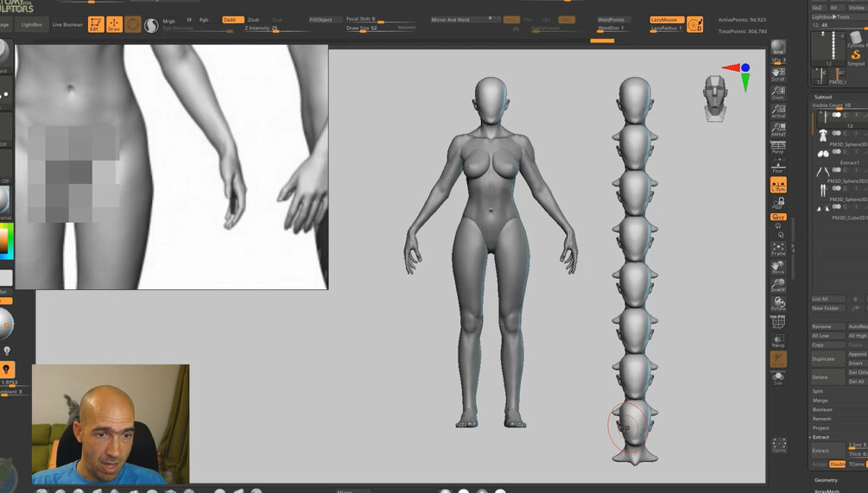Select the Rotate view icon
This screenshot has height=493, width=868.
(778, 304)
